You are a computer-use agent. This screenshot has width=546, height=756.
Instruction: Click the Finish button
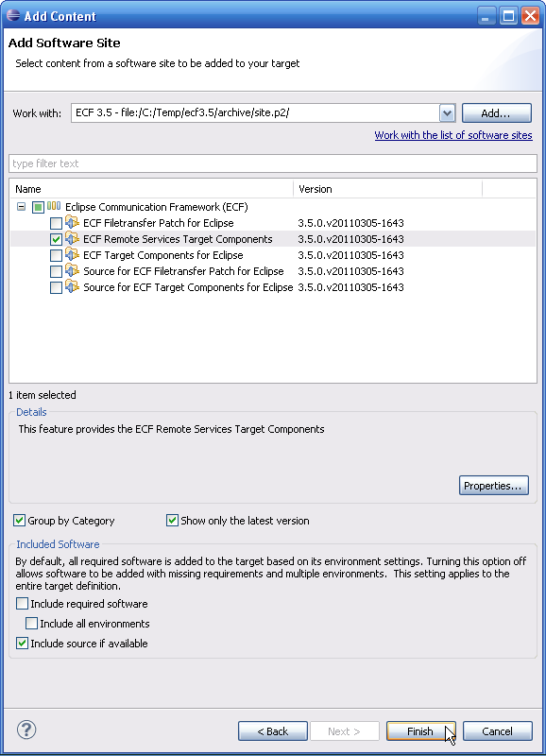(420, 731)
